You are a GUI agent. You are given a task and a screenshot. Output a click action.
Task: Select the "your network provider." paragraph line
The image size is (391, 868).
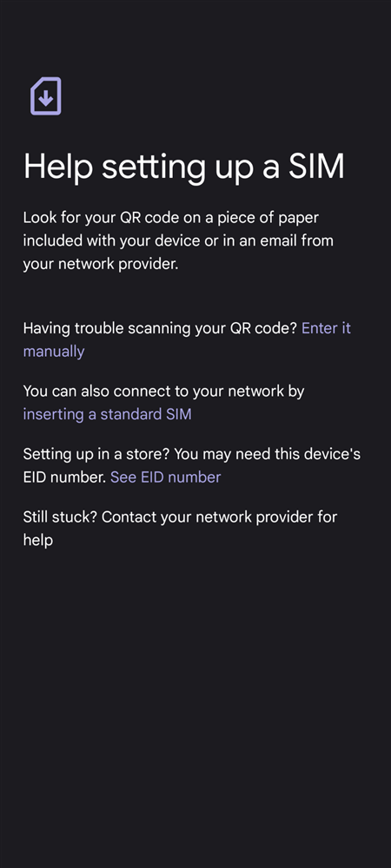(100, 265)
